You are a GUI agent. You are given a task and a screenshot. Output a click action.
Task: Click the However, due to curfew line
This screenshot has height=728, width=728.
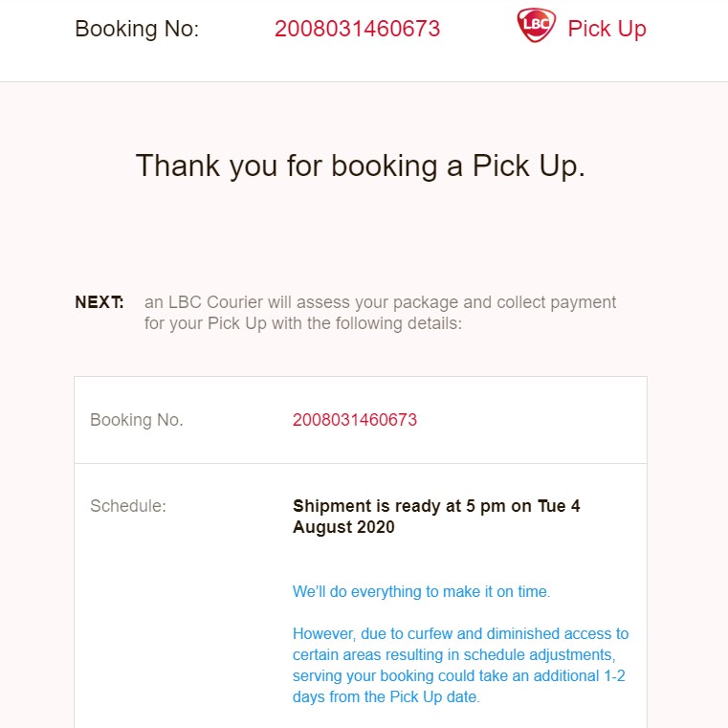pos(460,633)
